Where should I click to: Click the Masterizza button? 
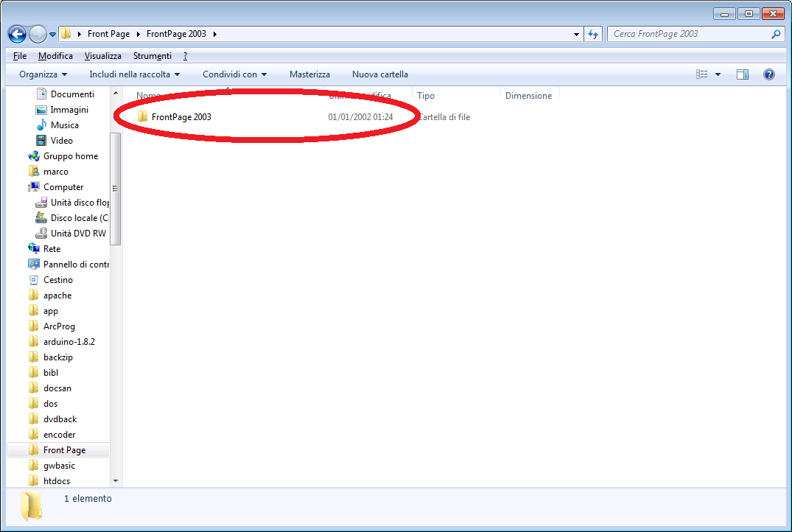(309, 74)
